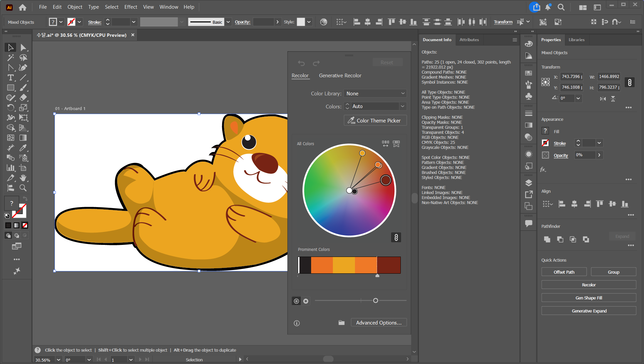Switch to Generative Recolor tab
The width and height of the screenshot is (644, 364).
point(340,76)
